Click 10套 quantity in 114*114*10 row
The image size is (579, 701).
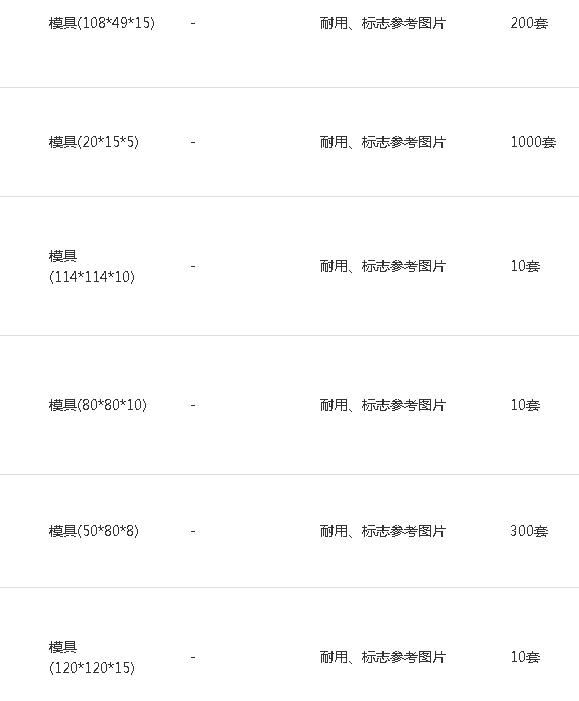[525, 266]
